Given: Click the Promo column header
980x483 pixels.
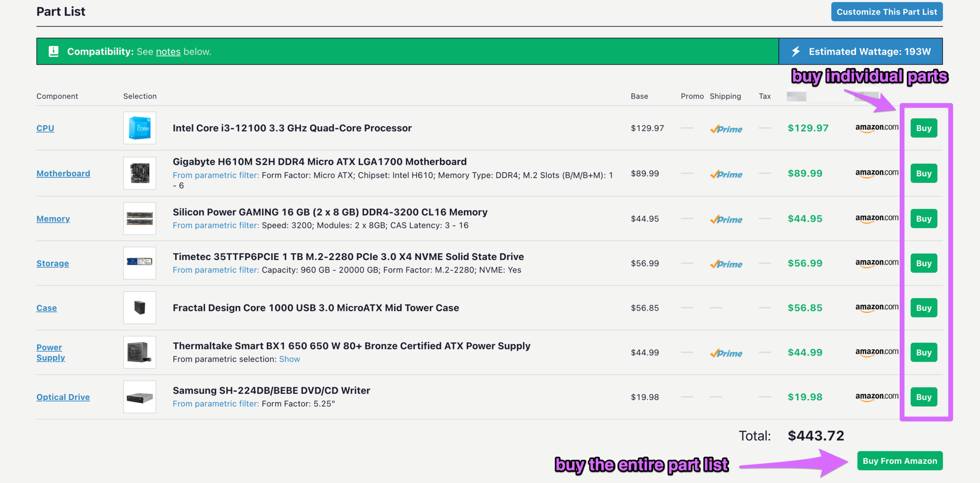Looking at the screenshot, I should click(692, 96).
